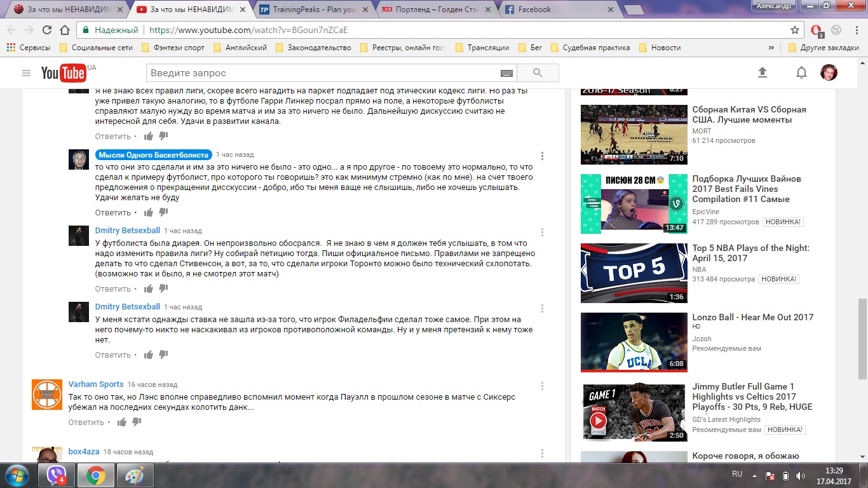This screenshot has height=488, width=868.
Task: Open options for Мысли Одного Баскетболиста comment
Action: (542, 156)
